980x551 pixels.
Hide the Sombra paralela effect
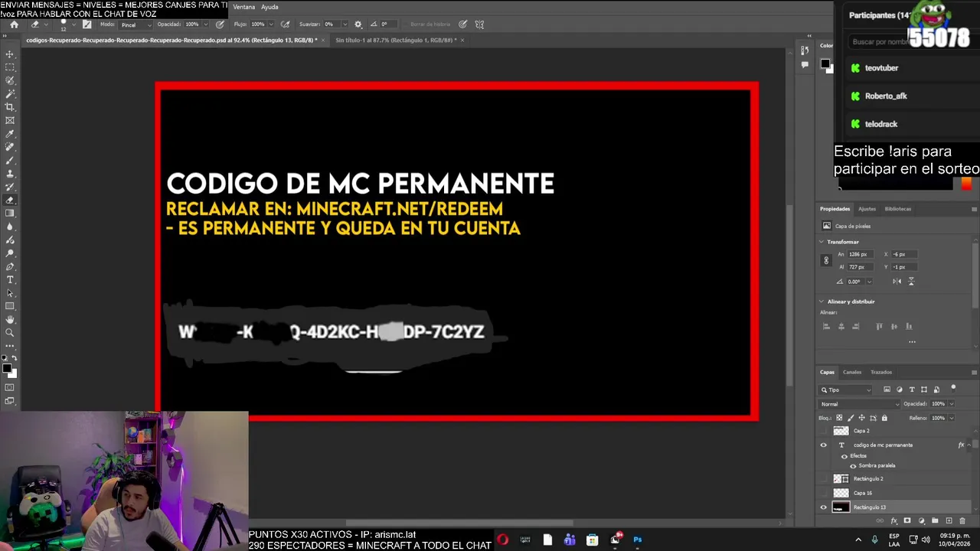click(853, 465)
